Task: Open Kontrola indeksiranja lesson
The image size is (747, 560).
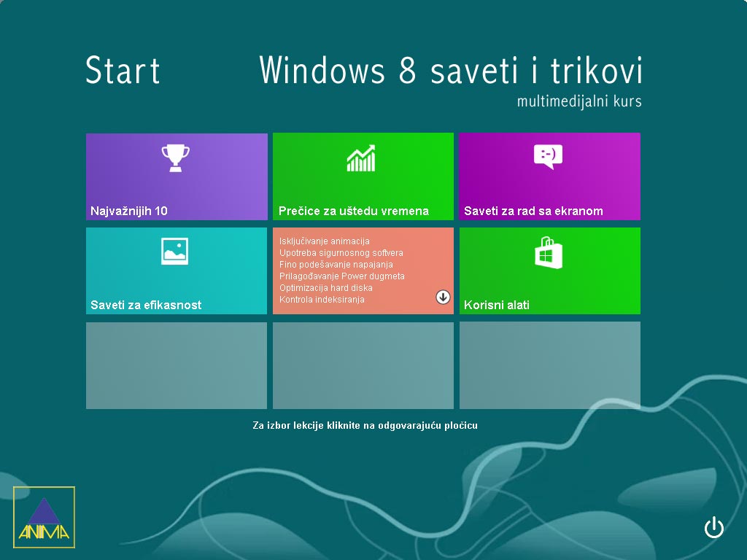Action: pos(322,300)
